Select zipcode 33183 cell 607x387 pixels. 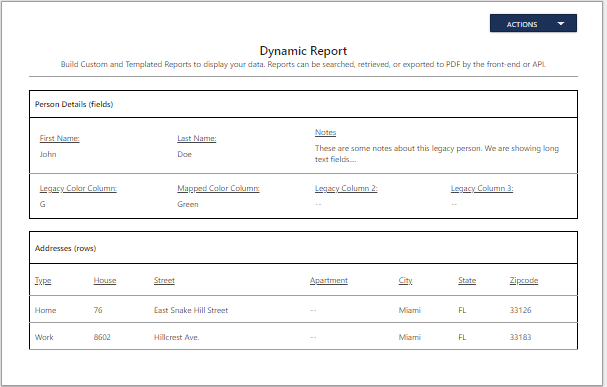point(520,337)
